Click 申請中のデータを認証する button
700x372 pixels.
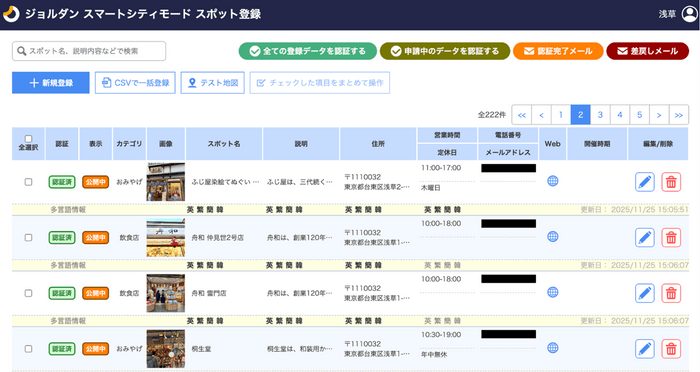tap(445, 51)
